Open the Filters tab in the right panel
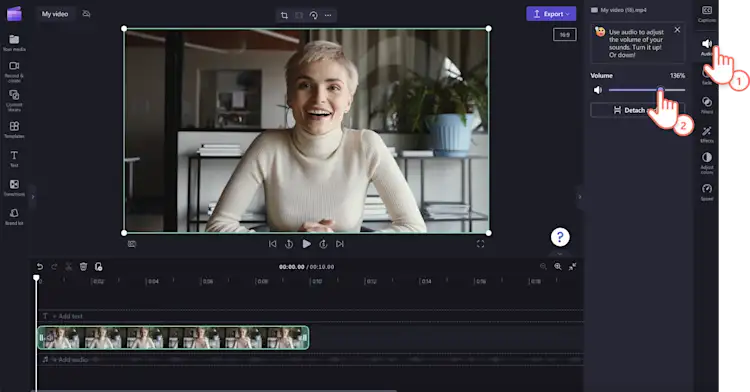This screenshot has width=750, height=392. [x=707, y=105]
